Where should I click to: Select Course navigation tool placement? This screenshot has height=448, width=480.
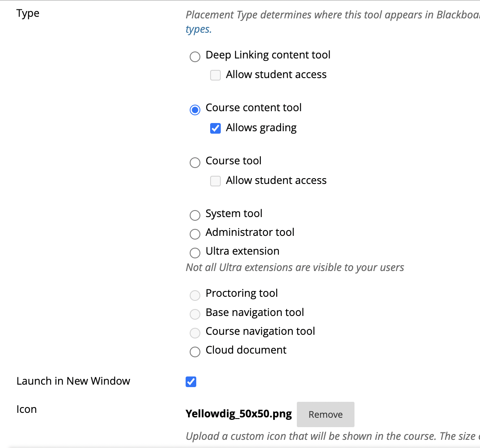pos(195,333)
